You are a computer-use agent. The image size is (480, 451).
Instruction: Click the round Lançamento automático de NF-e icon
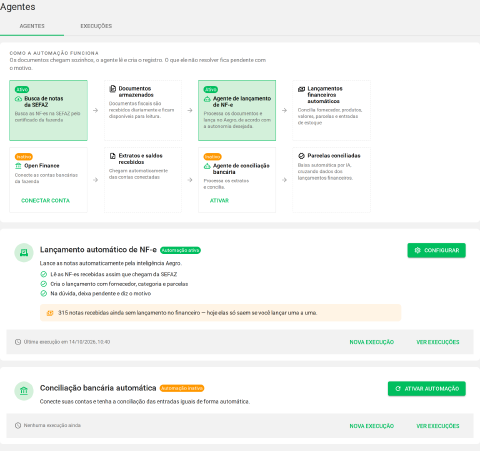24,253
